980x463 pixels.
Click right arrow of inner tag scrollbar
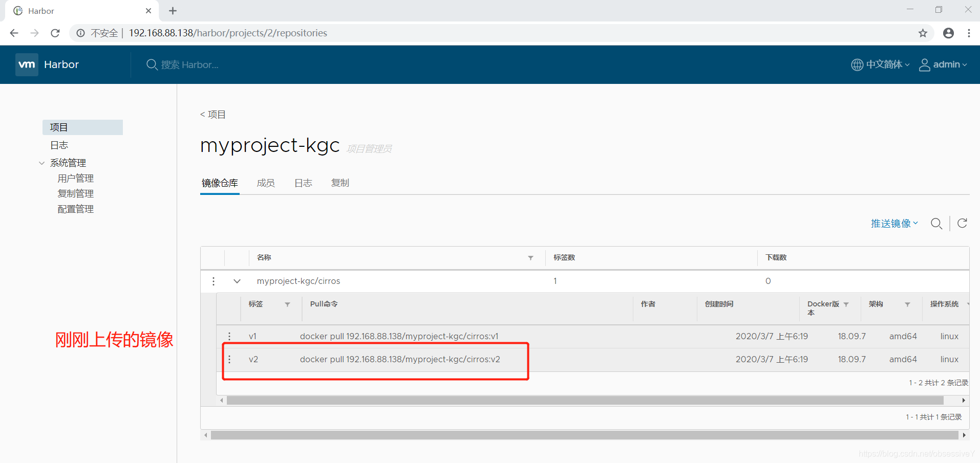click(964, 401)
